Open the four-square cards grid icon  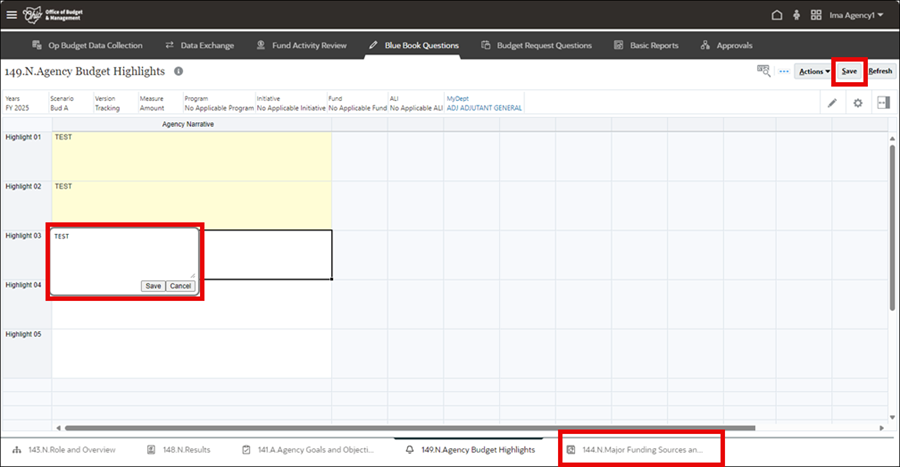pyautogui.click(x=817, y=15)
